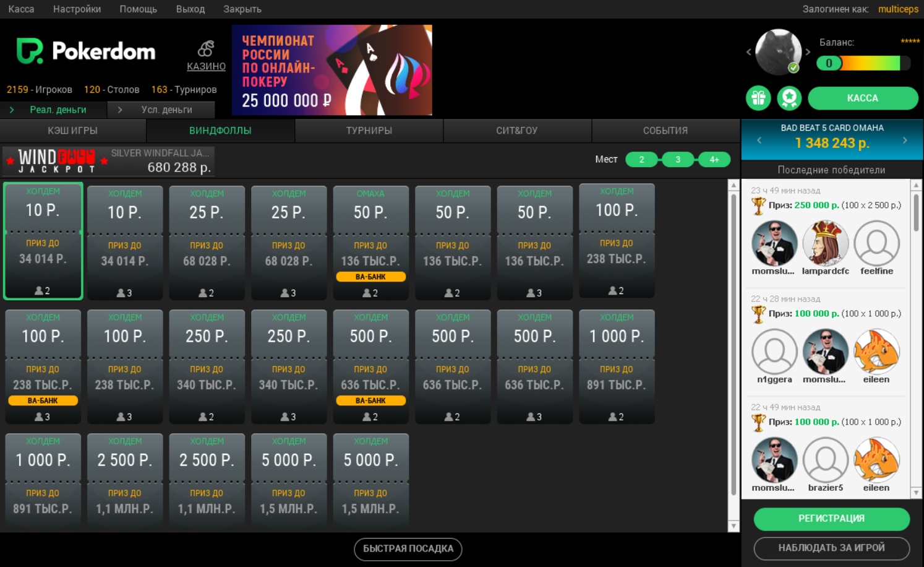Click the green КАССА button

pyautogui.click(x=863, y=98)
